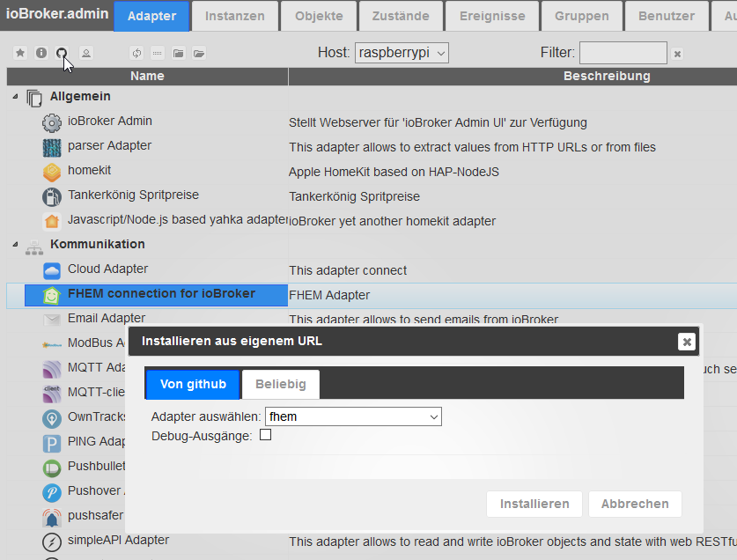Select the Tankerkönig Spritpreise row name
Screen dimensions: 737x560
[x=133, y=195]
